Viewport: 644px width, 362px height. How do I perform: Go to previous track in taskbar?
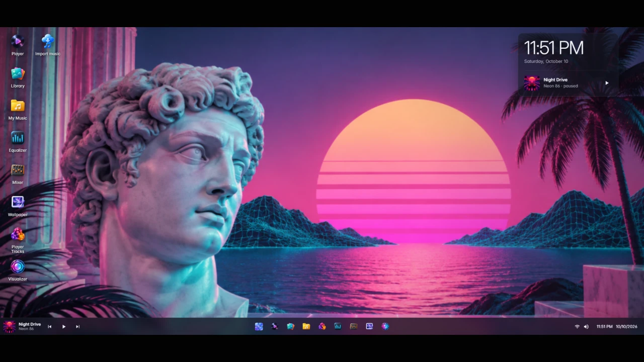pyautogui.click(x=49, y=327)
